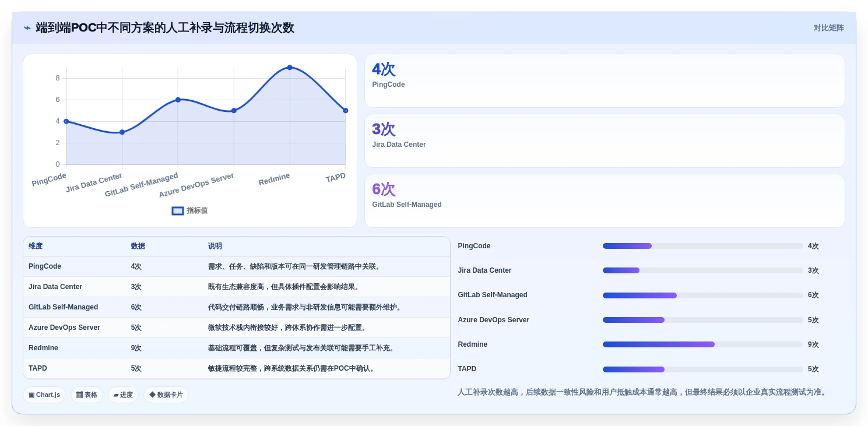Click the GitLab Self-Managed progress bar
This screenshot has height=426, width=868.
click(702, 295)
